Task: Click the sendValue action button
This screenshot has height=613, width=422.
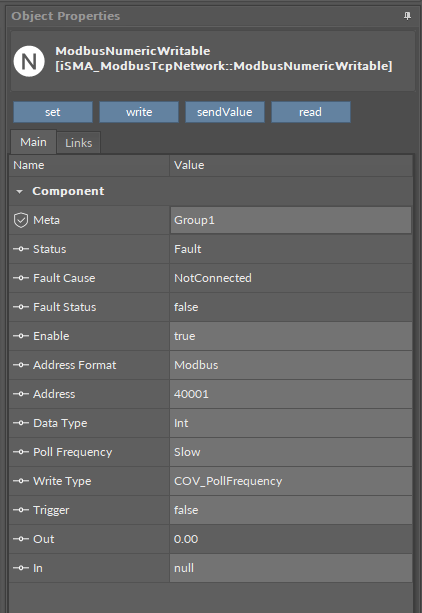Action: point(225,112)
